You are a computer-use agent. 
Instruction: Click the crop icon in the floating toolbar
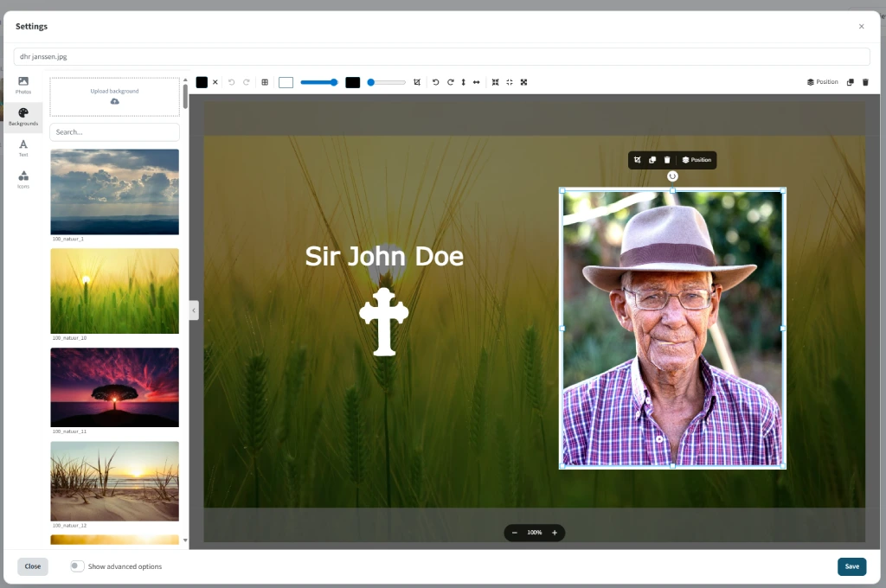(638, 160)
